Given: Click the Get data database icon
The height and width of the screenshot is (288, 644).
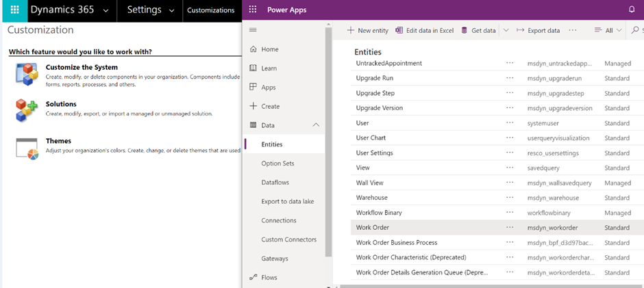Looking at the screenshot, I should click(464, 30).
